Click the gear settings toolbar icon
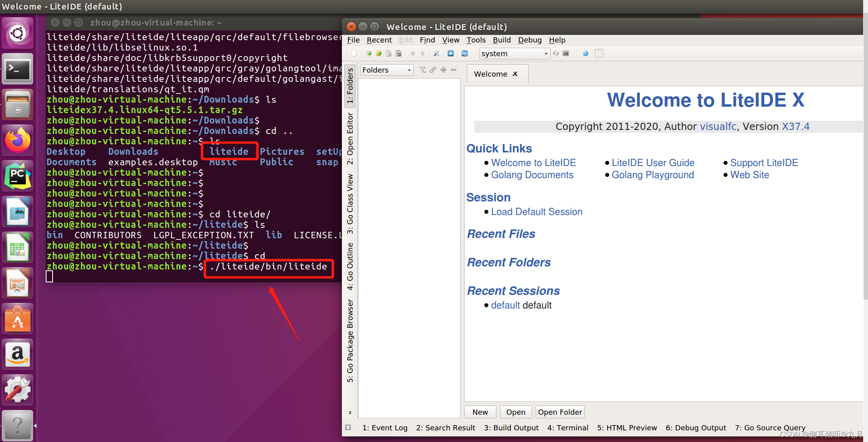 click(x=585, y=53)
